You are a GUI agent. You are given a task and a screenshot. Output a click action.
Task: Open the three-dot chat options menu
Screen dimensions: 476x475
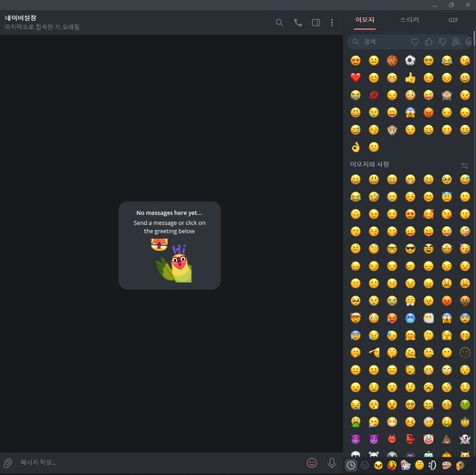(332, 23)
